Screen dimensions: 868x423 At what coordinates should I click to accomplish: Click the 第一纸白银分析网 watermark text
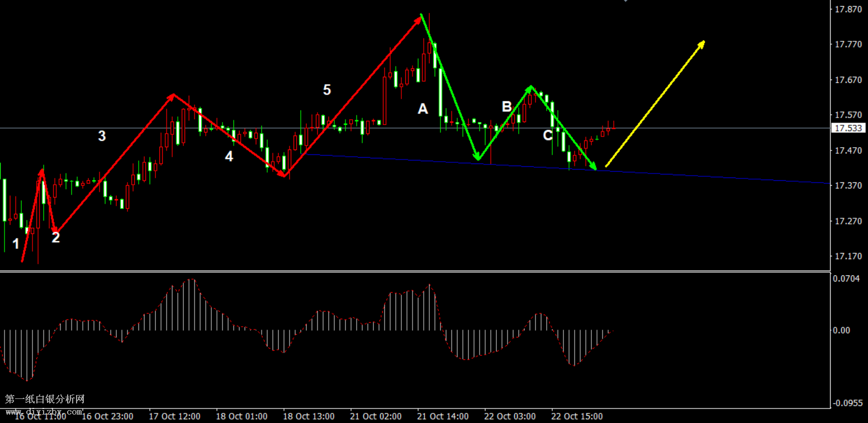(45, 399)
